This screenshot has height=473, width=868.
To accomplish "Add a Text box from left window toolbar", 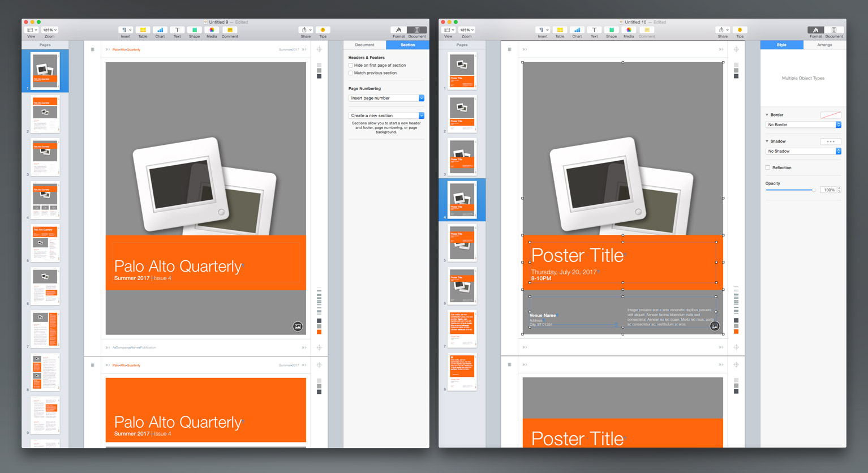I will click(x=177, y=30).
